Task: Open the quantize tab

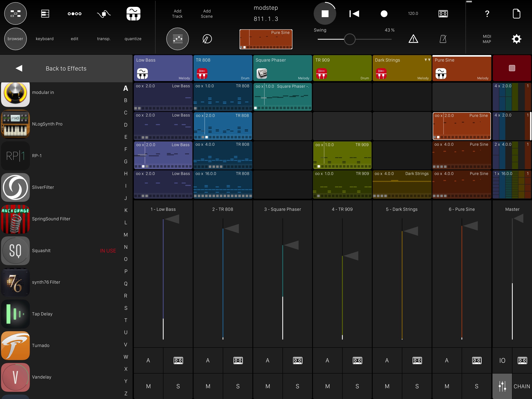Action: [x=133, y=39]
